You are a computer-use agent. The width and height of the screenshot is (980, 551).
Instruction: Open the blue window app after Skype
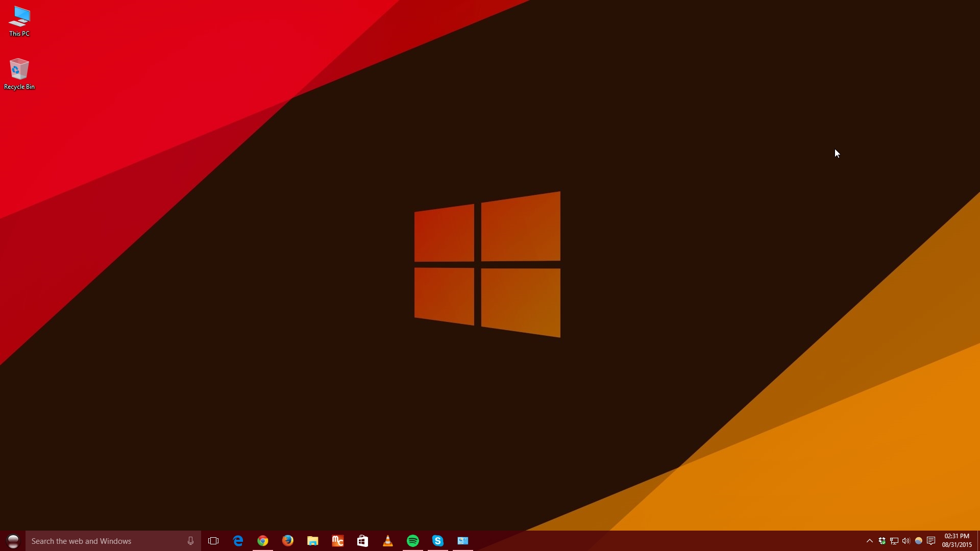[x=463, y=541]
